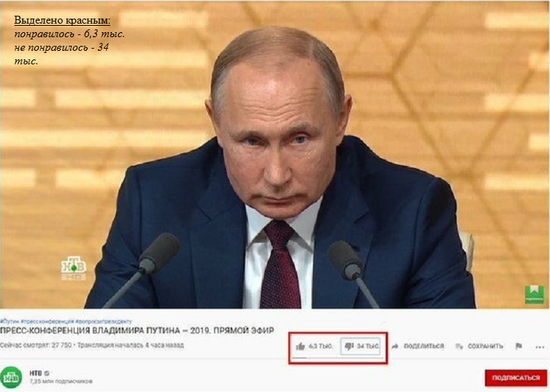Open the #Путин hashtag link
The height and width of the screenshot is (392, 550).
(10, 321)
